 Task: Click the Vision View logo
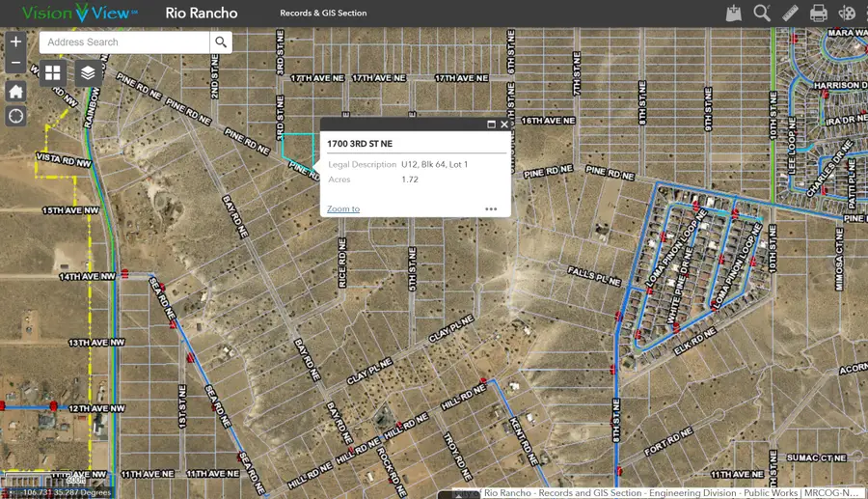tap(79, 14)
